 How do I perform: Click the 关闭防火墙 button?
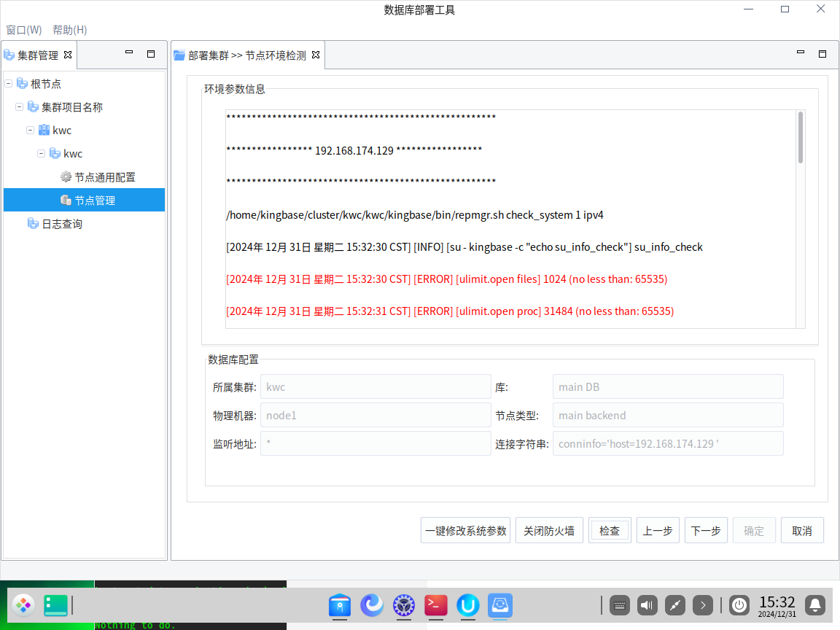point(549,531)
